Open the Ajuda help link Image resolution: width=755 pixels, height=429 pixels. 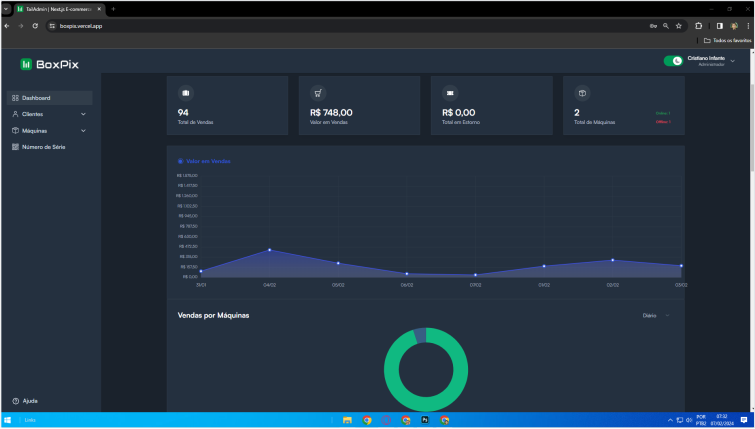point(30,400)
